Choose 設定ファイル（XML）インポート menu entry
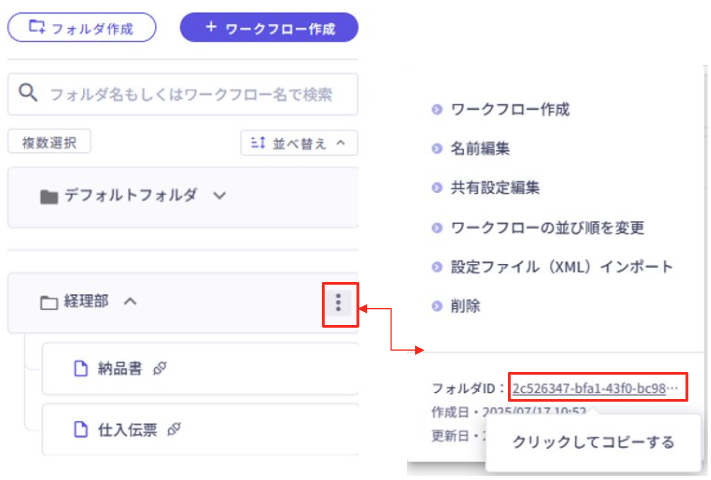Screen dimensions: 711x480 (562, 267)
